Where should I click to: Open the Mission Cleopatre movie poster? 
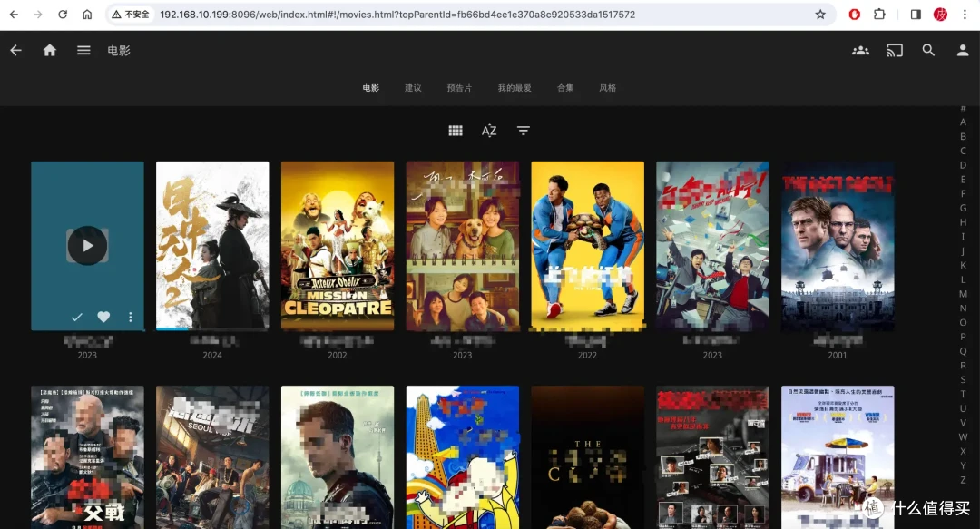338,246
